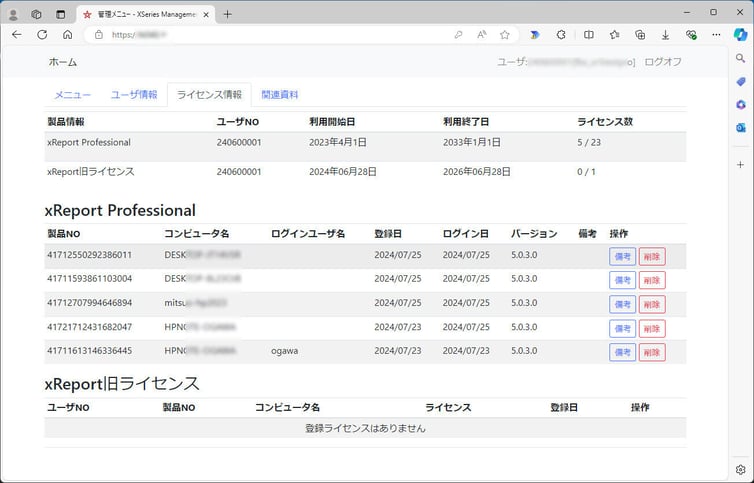This screenshot has height=483, width=754.
Task: Open the 関連資料 tab
Action: (280, 95)
